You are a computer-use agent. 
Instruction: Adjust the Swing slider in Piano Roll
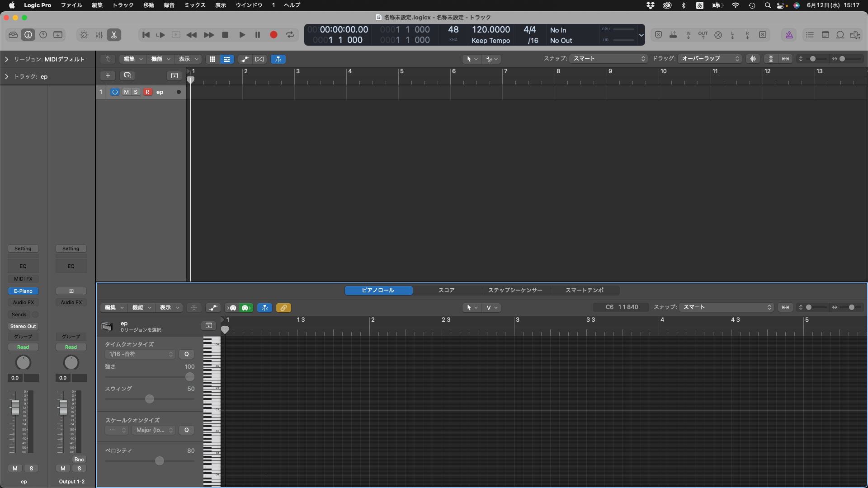coord(150,399)
